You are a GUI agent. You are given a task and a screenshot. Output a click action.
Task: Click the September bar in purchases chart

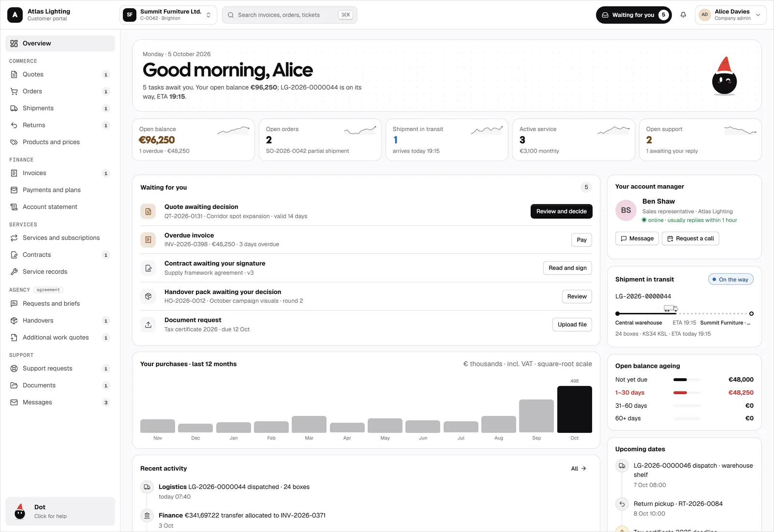[x=536, y=416]
